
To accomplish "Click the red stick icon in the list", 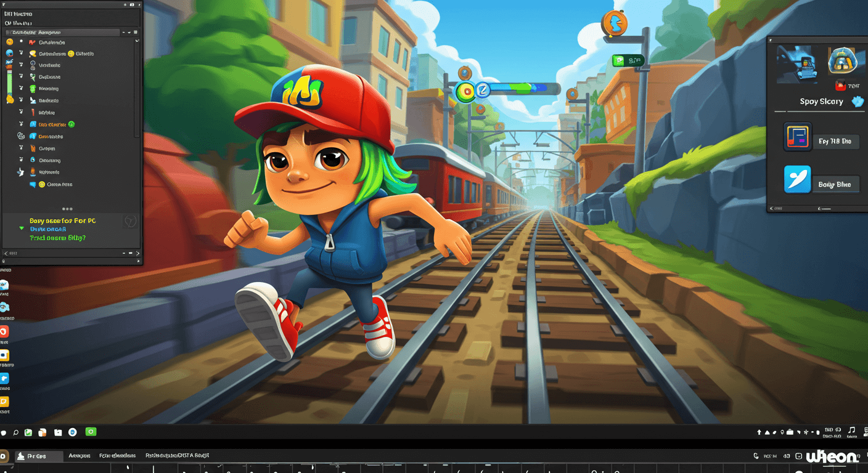I will tap(33, 112).
